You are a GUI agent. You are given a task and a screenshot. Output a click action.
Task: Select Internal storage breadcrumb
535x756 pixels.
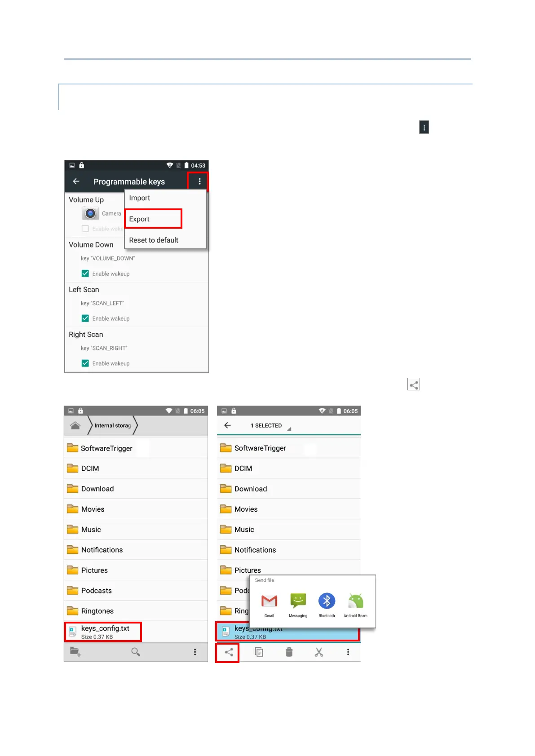[113, 425]
